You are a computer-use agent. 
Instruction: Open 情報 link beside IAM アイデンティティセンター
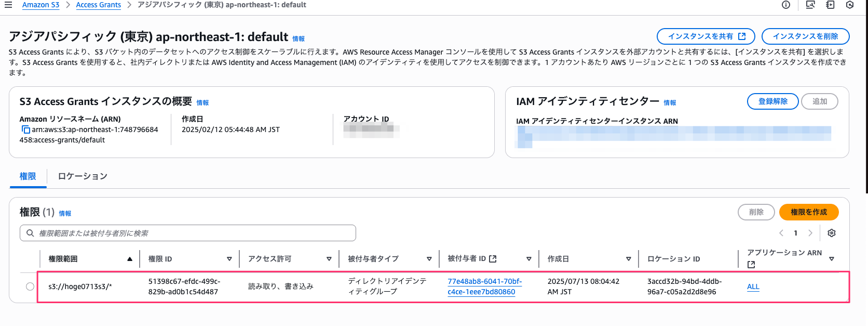[x=670, y=103]
